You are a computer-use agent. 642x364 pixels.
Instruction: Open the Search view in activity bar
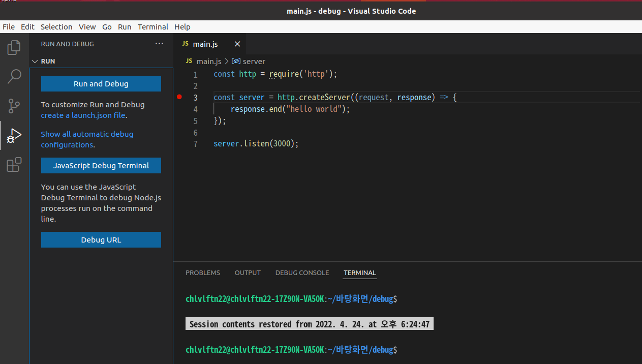click(x=14, y=76)
